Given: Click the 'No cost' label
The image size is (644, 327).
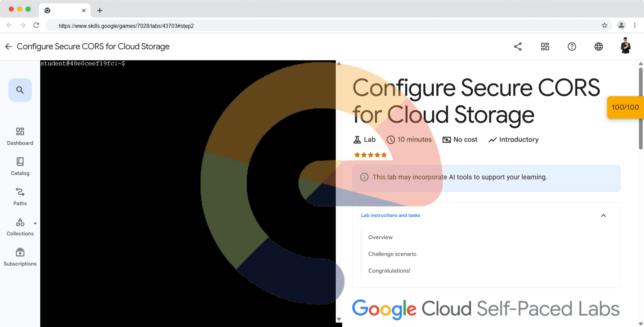Looking at the screenshot, I should pyautogui.click(x=465, y=140).
